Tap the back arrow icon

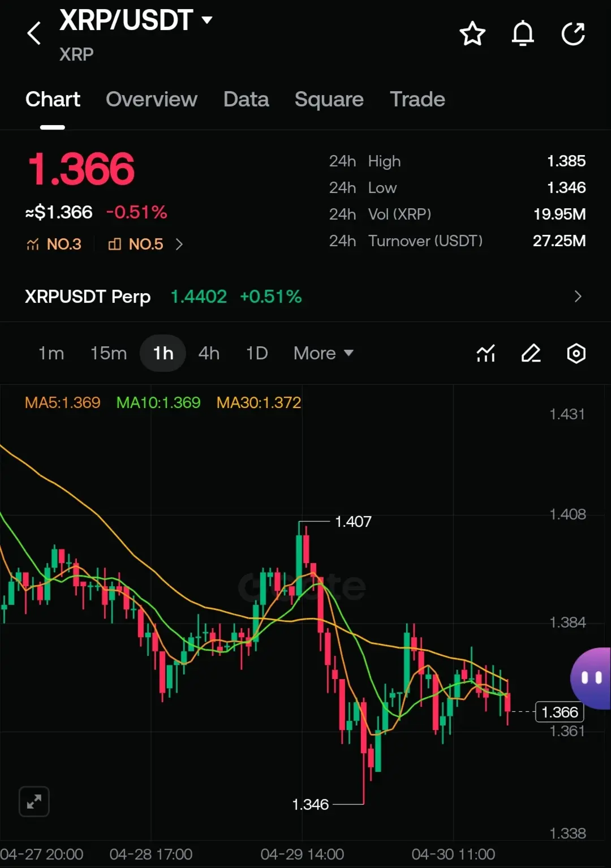click(34, 33)
